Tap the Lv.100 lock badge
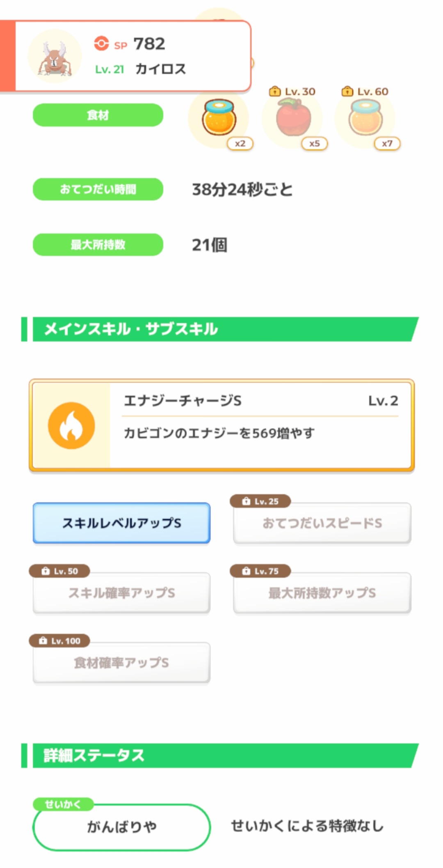 point(59,641)
